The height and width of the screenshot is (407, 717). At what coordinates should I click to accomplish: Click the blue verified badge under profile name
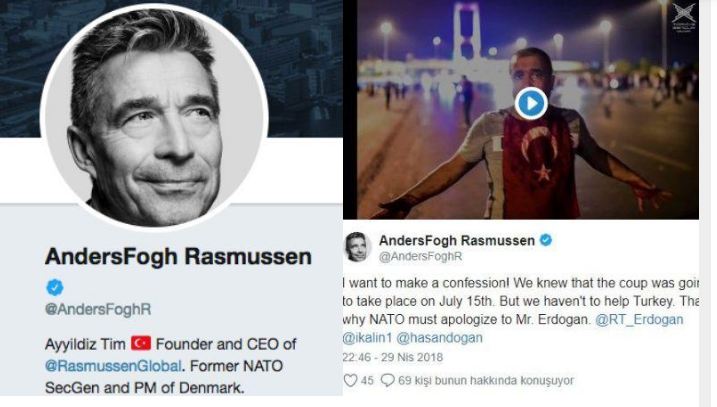(x=55, y=287)
